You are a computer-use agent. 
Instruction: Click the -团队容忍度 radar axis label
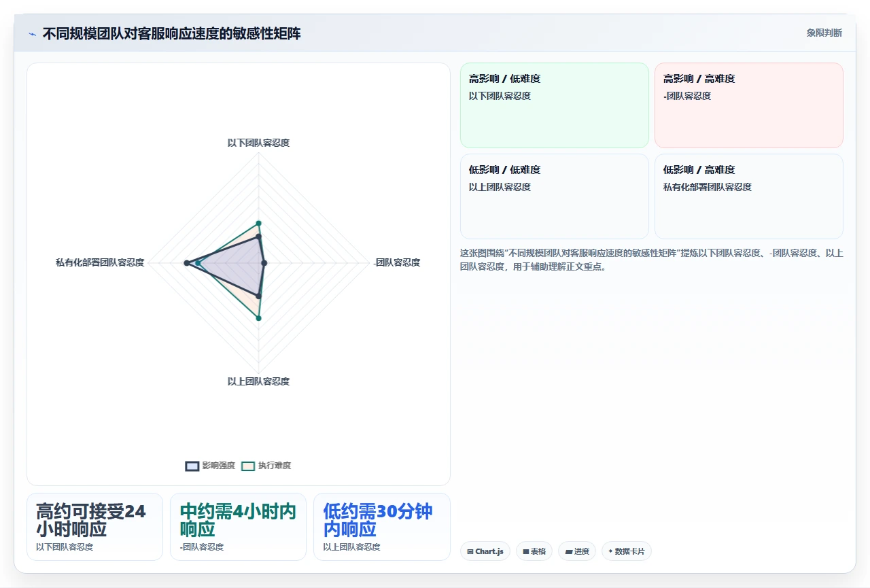pos(396,262)
